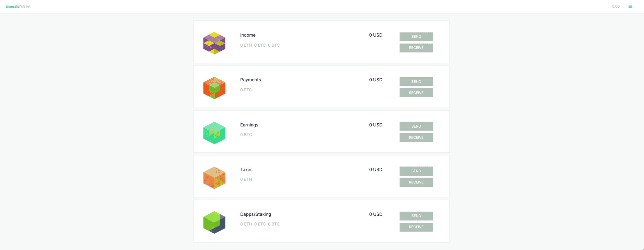This screenshot has width=644, height=250.
Task: Click RECEIVE on the Dapps/Staking wallet
Action: 416,227
